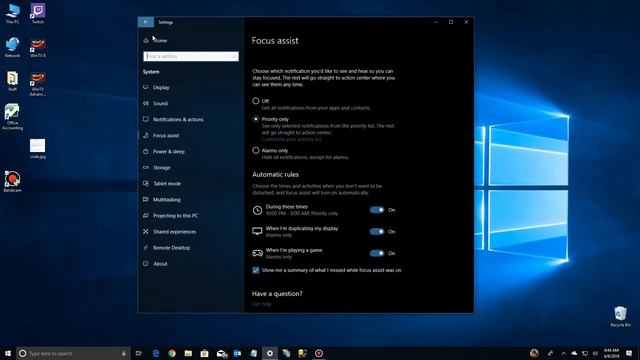Click the back arrow in Settings

pyautogui.click(x=146, y=22)
